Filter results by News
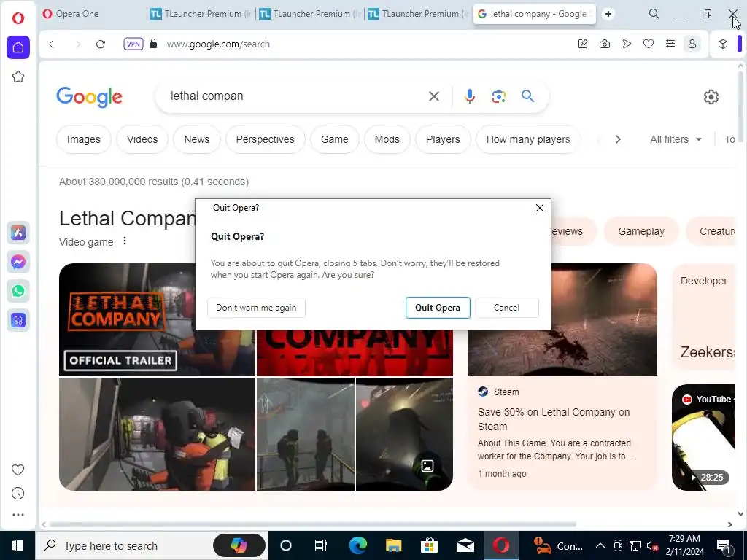The width and height of the screenshot is (747, 560). click(x=197, y=139)
